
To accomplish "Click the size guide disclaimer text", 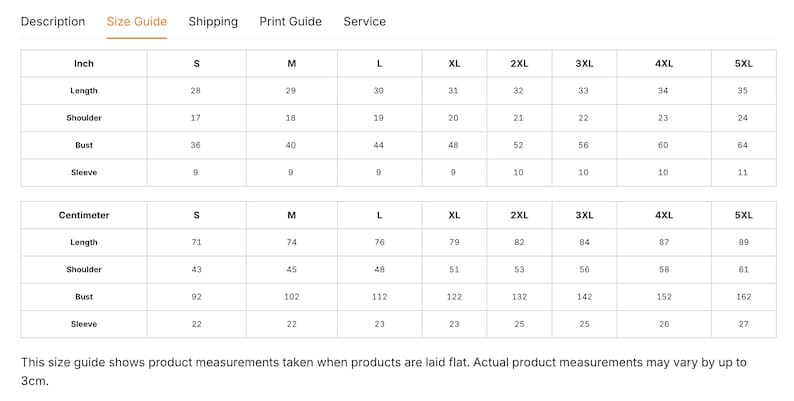I will pyautogui.click(x=384, y=372).
